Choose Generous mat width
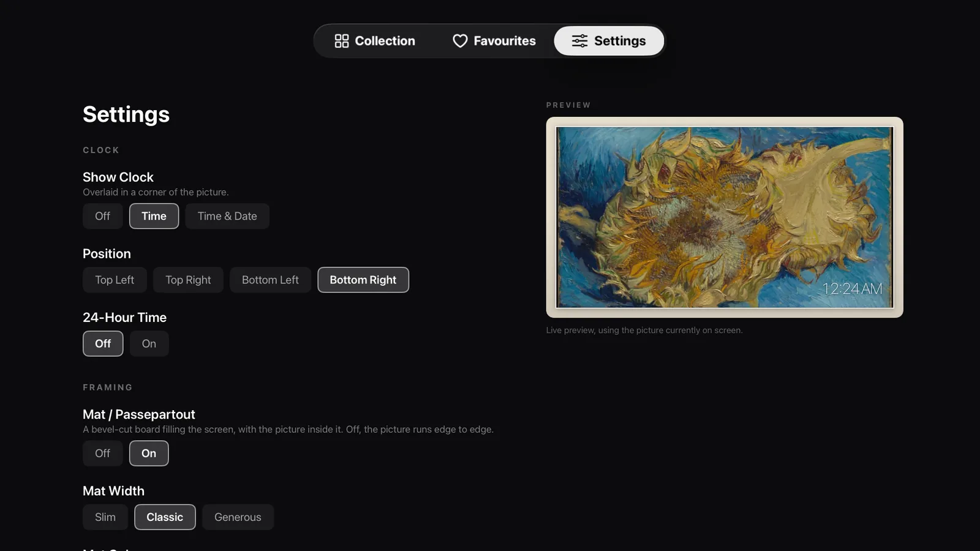Image resolution: width=980 pixels, height=551 pixels. pos(238,517)
